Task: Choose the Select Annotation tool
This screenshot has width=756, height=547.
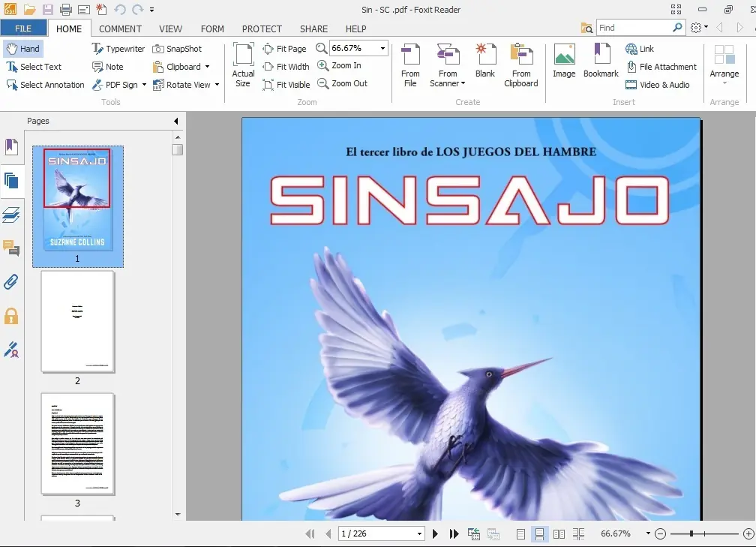Action: point(45,85)
